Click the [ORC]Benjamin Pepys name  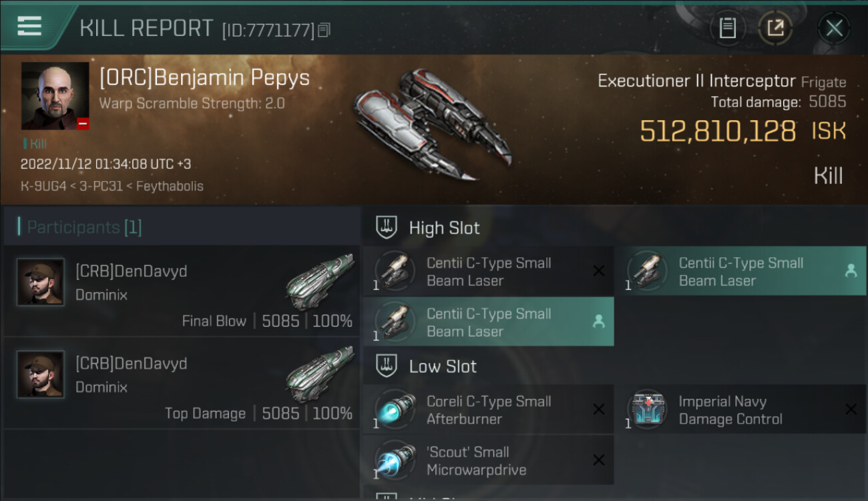[204, 78]
